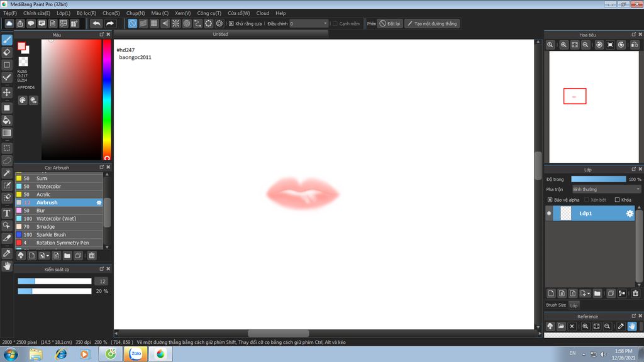
Task: Delete the selected brush with trash icon
Action: point(92,255)
